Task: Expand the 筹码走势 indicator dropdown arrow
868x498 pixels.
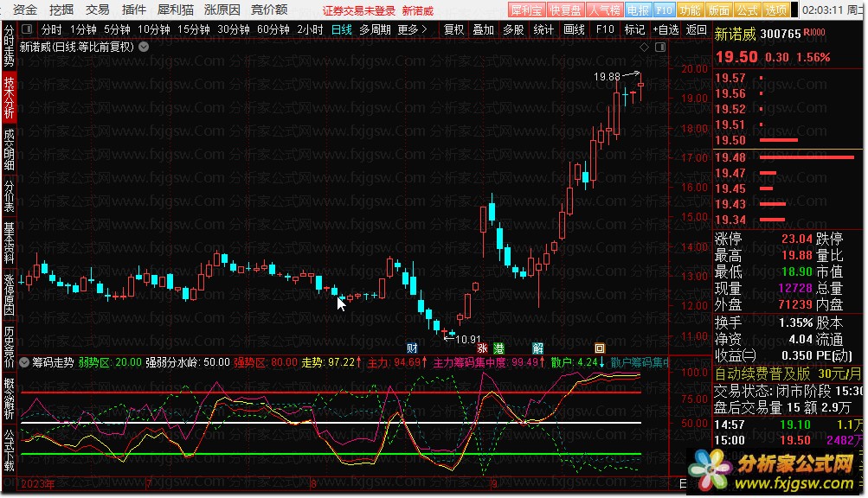Action: [24, 362]
